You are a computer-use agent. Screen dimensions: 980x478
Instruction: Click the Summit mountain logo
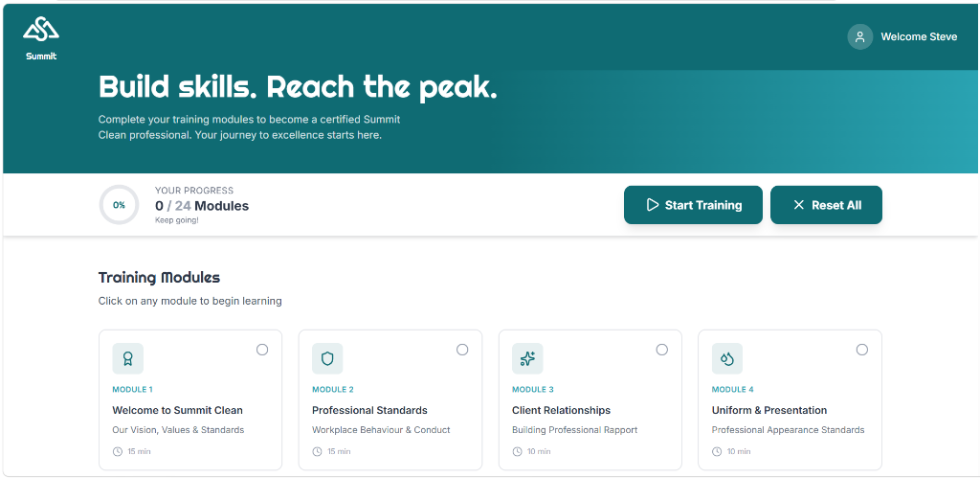coord(41,29)
